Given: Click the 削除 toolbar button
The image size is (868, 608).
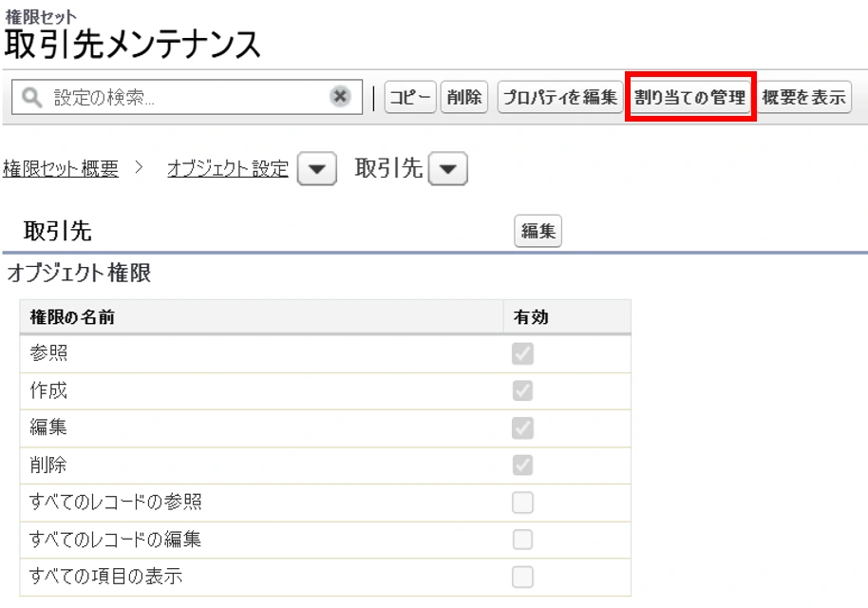Looking at the screenshot, I should (x=463, y=98).
